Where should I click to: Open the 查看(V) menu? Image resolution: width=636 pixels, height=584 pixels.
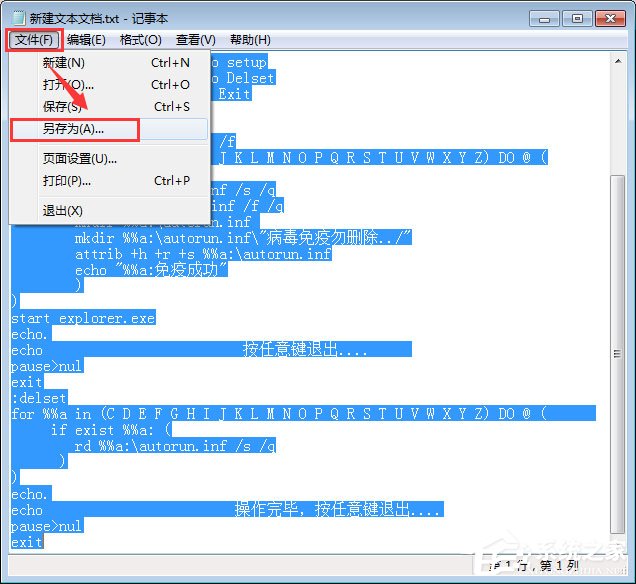[196, 40]
